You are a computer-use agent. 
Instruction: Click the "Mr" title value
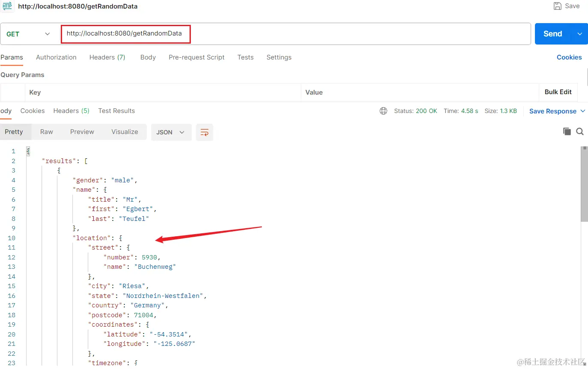point(130,199)
